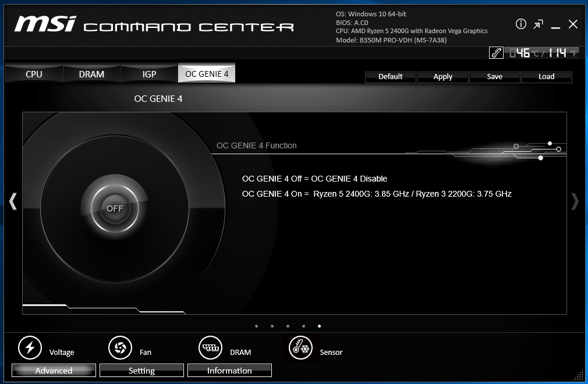Select the second page indicator dot
The width and height of the screenshot is (588, 384).
pyautogui.click(x=272, y=326)
